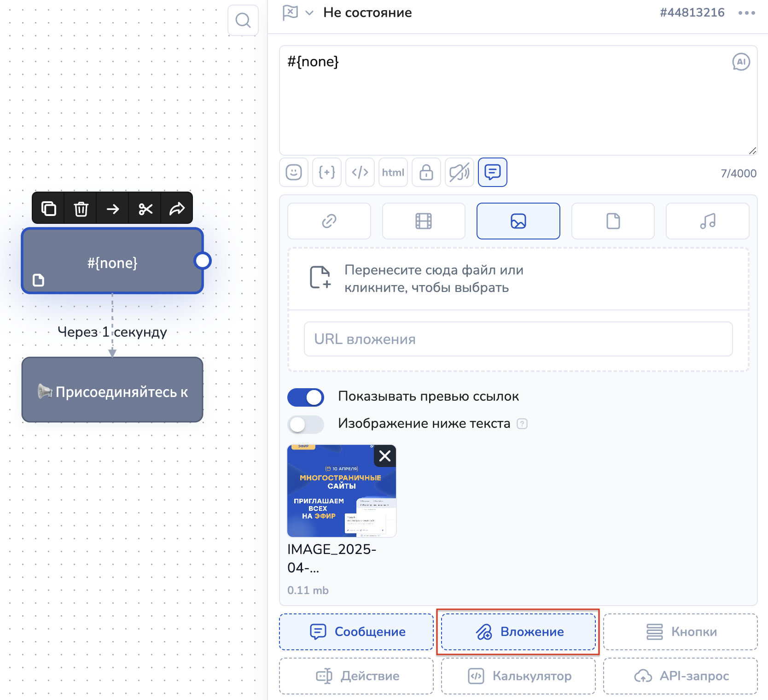Duplicate the selected block with copy icon
The height and width of the screenshot is (700, 768).
pos(49,209)
